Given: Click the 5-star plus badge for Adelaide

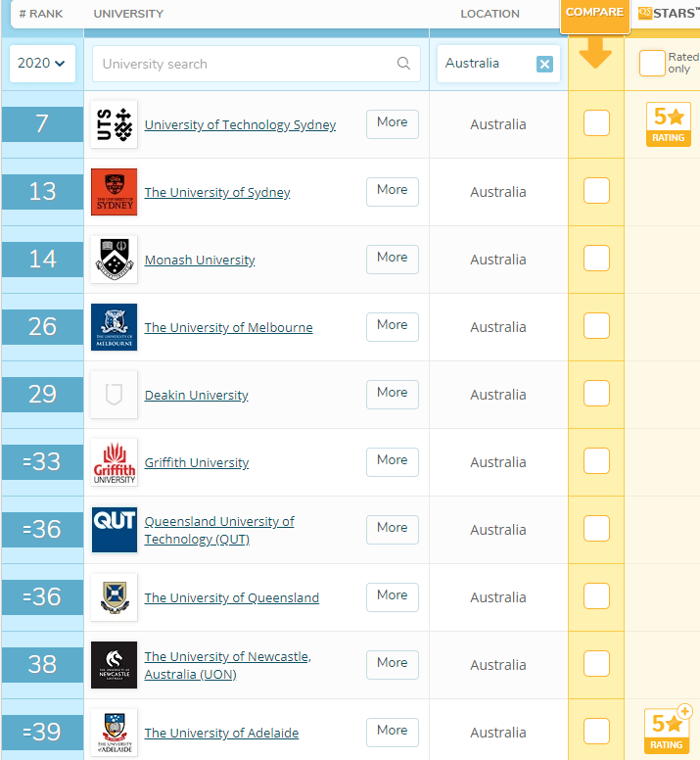Looking at the screenshot, I should coord(668,732).
